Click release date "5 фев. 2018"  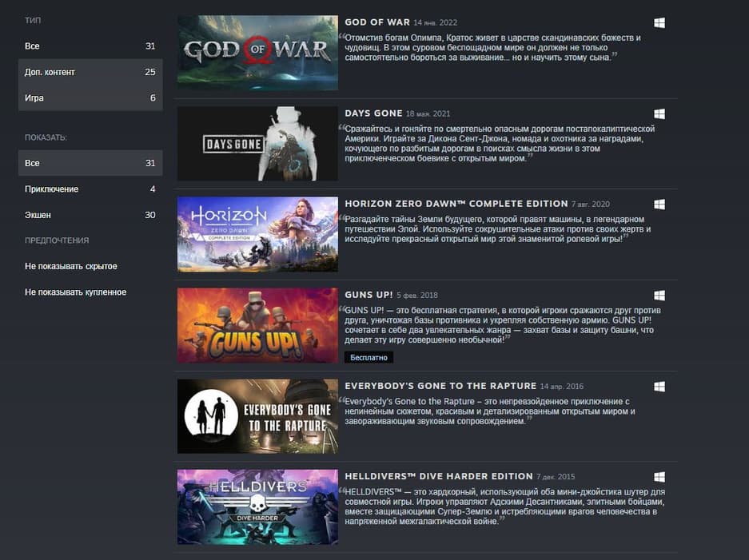click(x=417, y=296)
